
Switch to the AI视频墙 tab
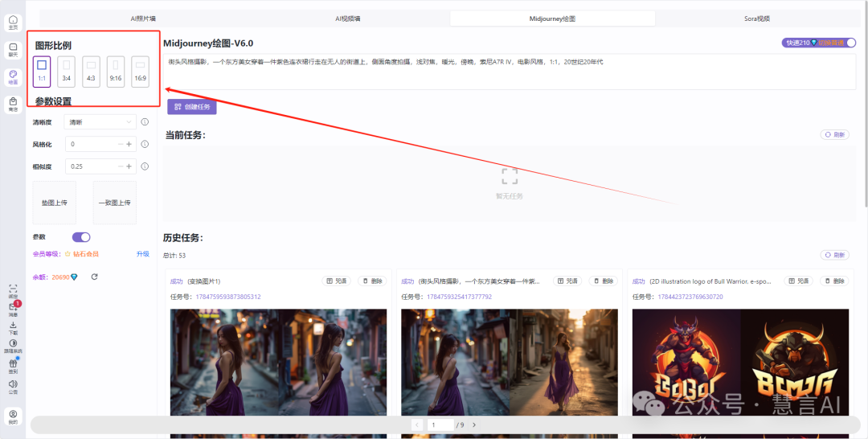pos(348,18)
